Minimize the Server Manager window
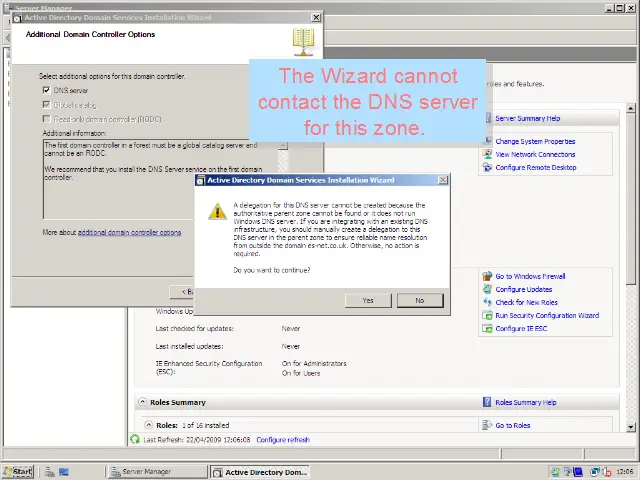The image size is (640, 480). [610, 8]
